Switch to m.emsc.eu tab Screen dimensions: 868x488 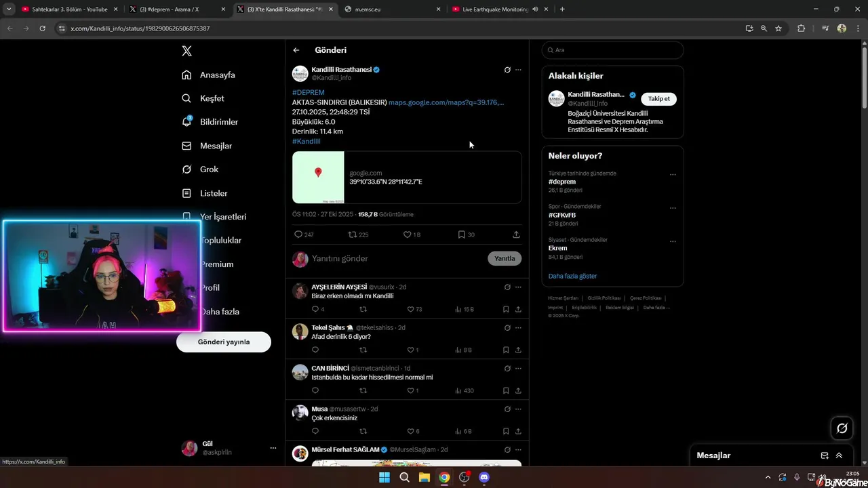pos(391,9)
